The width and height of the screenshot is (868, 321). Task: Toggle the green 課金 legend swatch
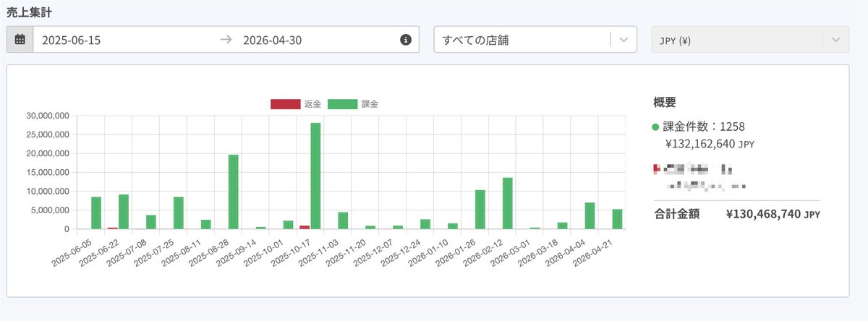[x=342, y=104]
